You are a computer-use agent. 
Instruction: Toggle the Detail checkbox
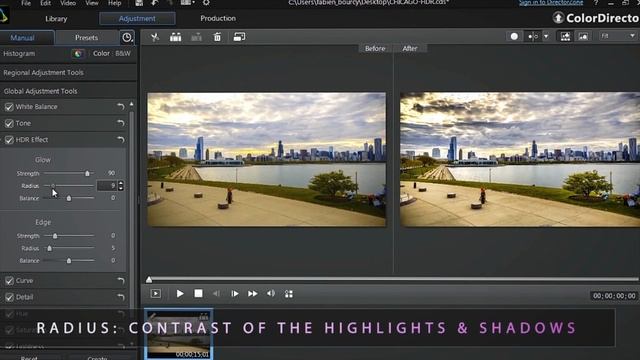coord(9,297)
